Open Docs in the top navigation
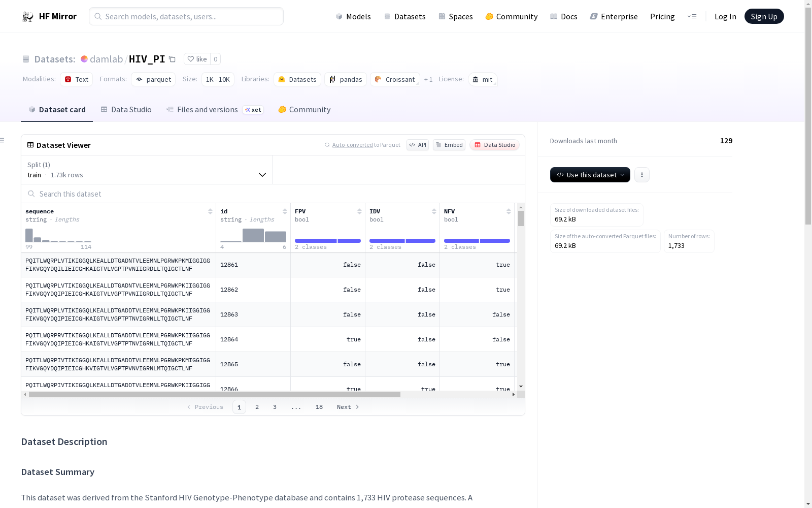The width and height of the screenshot is (812, 508). (x=564, y=16)
